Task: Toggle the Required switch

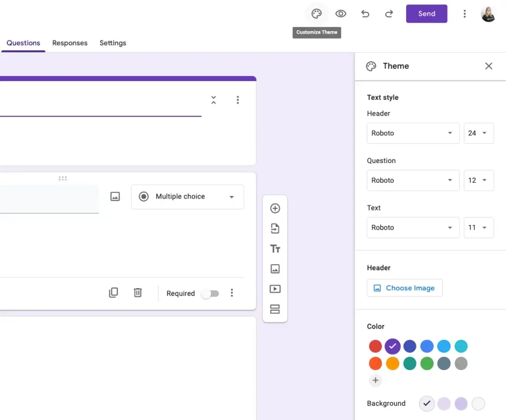Action: (x=210, y=294)
